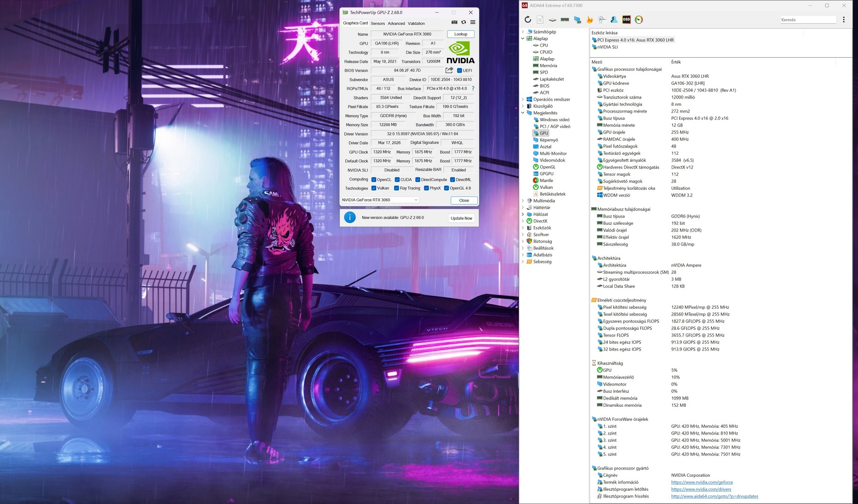Toggle the DirectCompute checkbox in GPU-Z
This screenshot has width=858, height=504.
click(418, 180)
